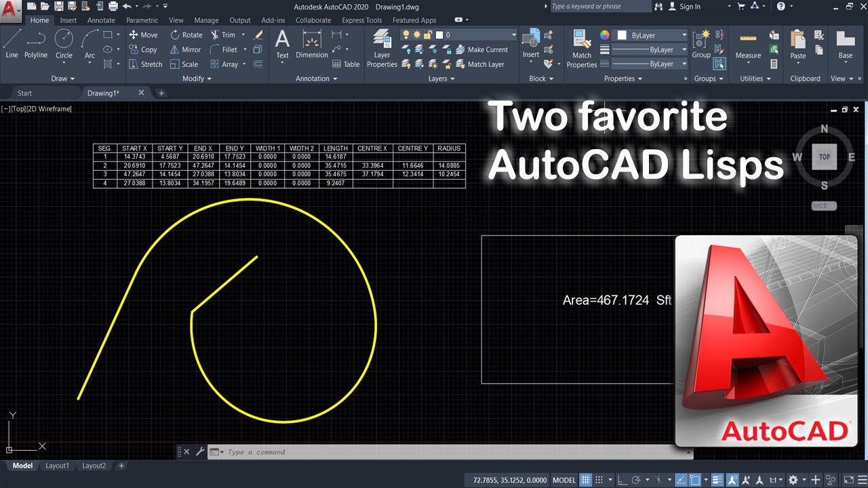The height and width of the screenshot is (488, 868).
Task: Open the Express Tools ribbon tab
Action: pyautogui.click(x=362, y=20)
